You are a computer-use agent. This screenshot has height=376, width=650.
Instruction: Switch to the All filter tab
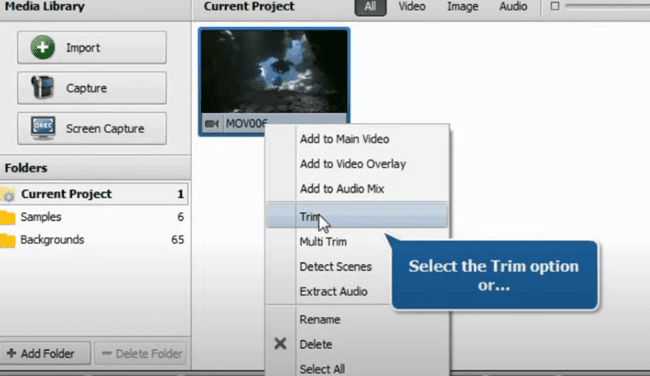tap(370, 7)
